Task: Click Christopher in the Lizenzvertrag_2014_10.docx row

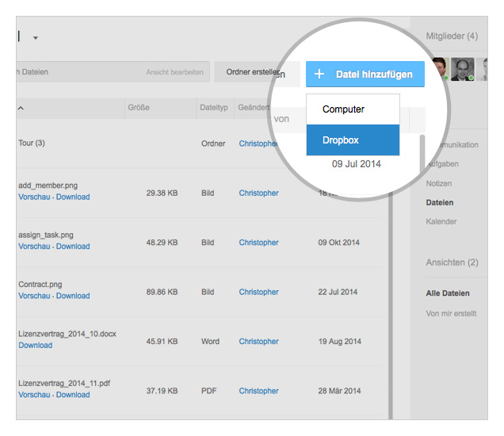Action: click(258, 342)
